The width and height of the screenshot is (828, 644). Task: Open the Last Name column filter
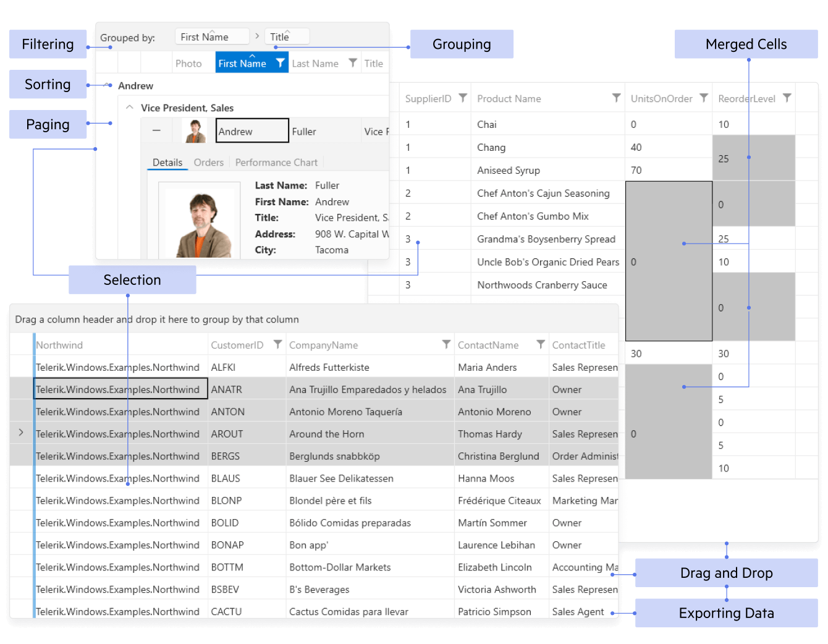pos(353,63)
